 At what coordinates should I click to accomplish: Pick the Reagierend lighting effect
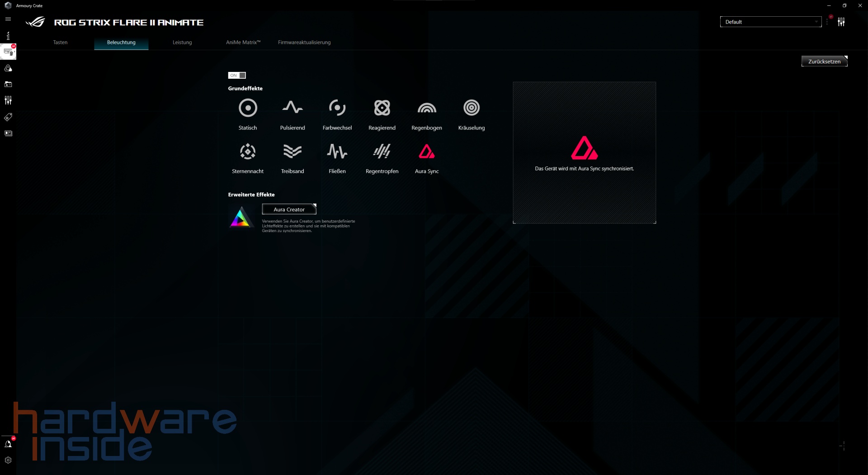[x=382, y=108]
